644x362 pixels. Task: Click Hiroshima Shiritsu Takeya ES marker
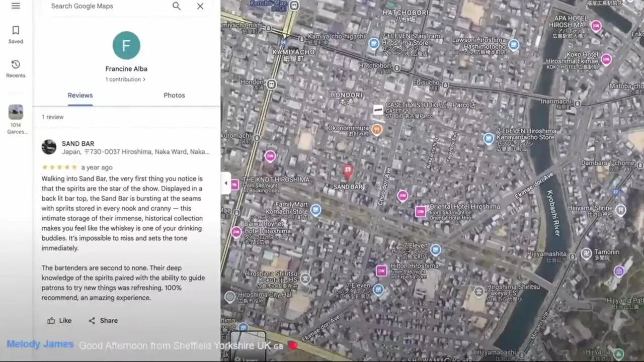(479, 291)
